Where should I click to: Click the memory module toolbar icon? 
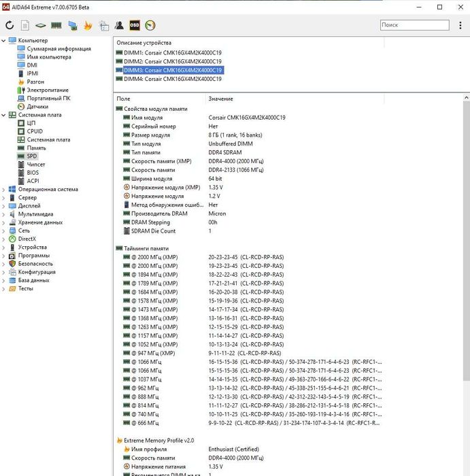(x=56, y=25)
